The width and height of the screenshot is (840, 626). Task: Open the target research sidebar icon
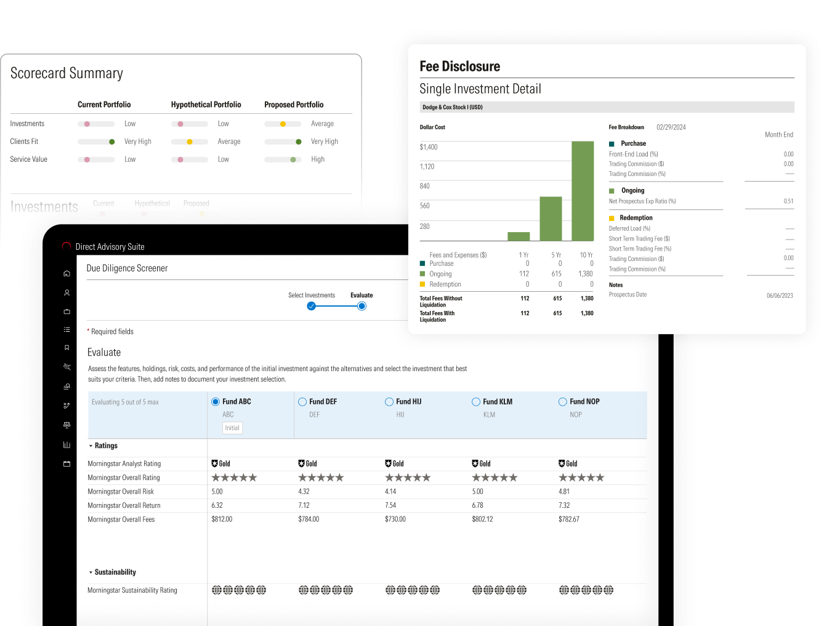67,367
